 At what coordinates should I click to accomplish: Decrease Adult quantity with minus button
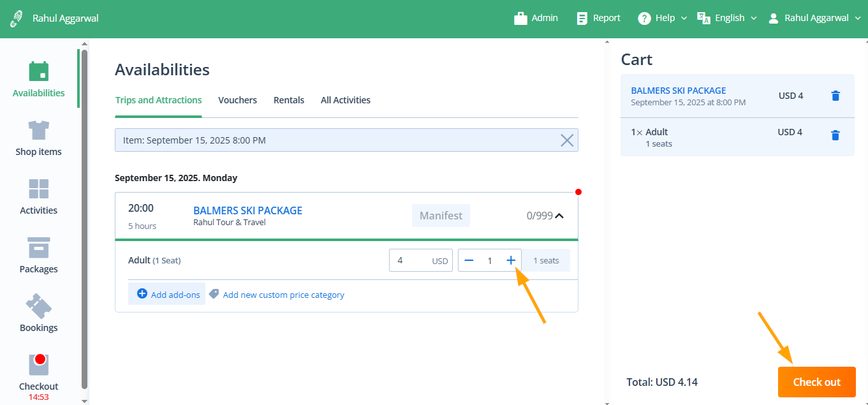[469, 260]
